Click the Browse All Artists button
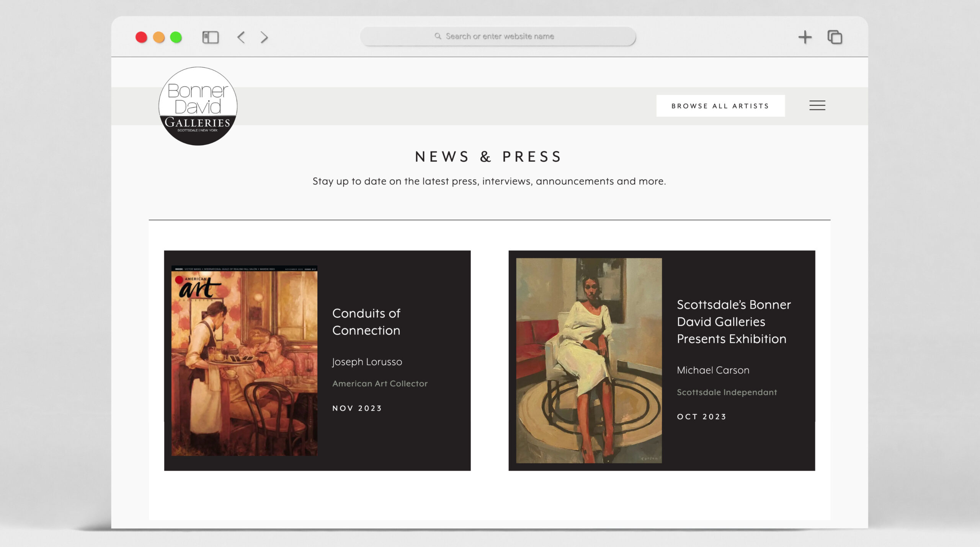980x547 pixels. point(720,106)
